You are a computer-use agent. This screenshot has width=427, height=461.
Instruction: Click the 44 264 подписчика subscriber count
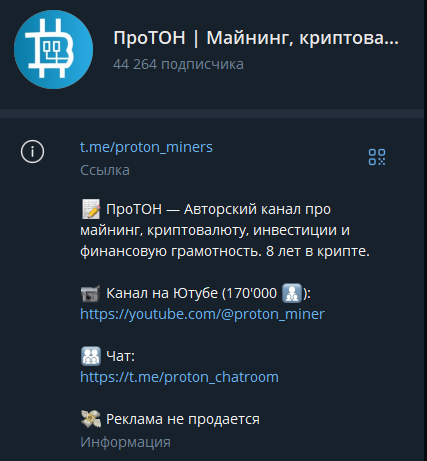178,64
